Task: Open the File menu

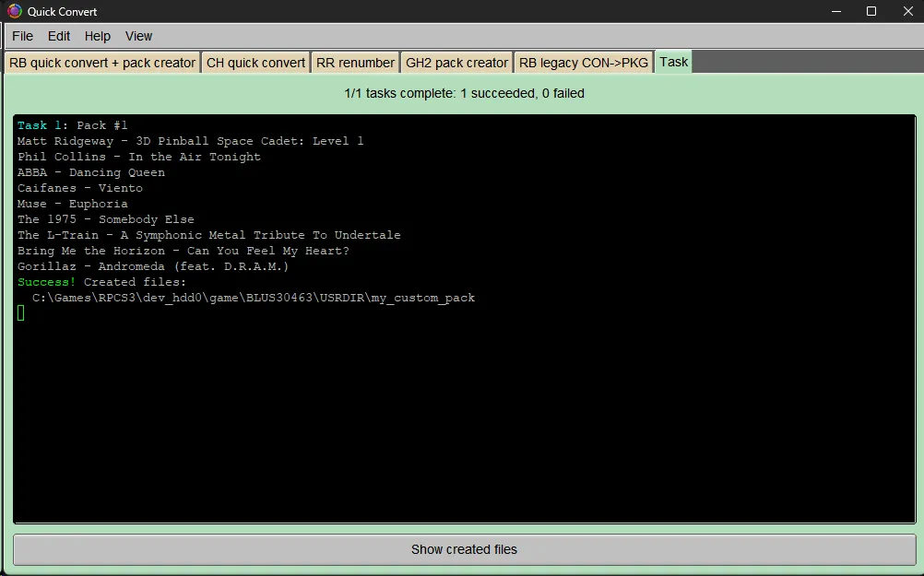Action: pos(22,36)
